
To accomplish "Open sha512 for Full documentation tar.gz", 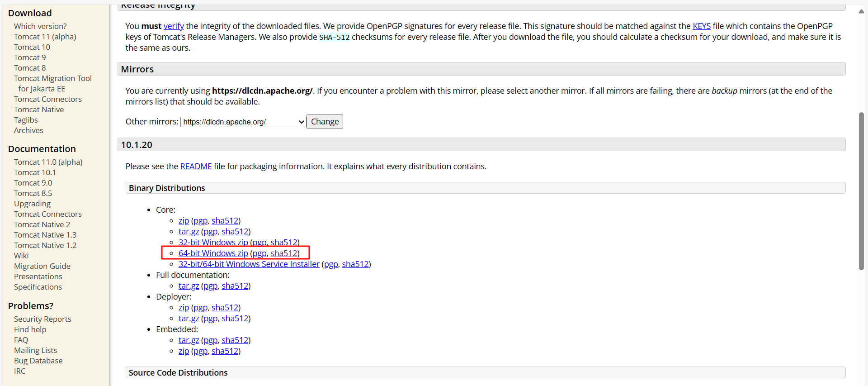I will [x=235, y=286].
